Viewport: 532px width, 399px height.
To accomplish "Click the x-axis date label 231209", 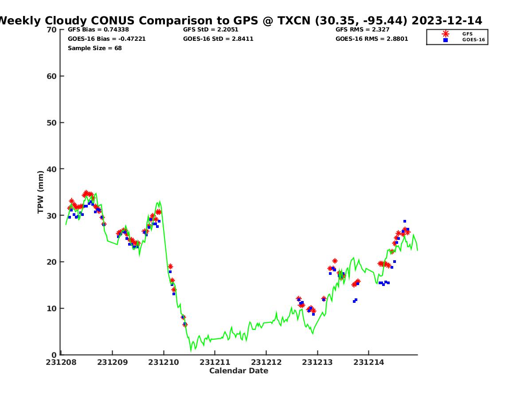I will point(113,362).
